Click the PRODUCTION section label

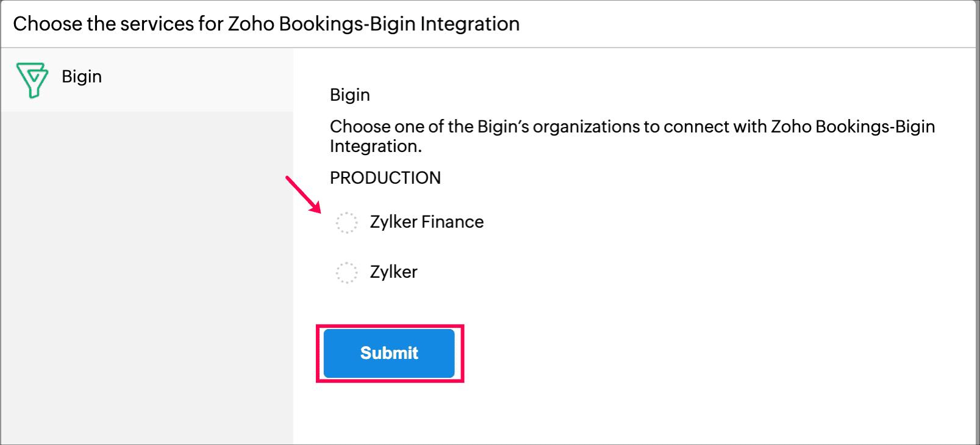385,178
